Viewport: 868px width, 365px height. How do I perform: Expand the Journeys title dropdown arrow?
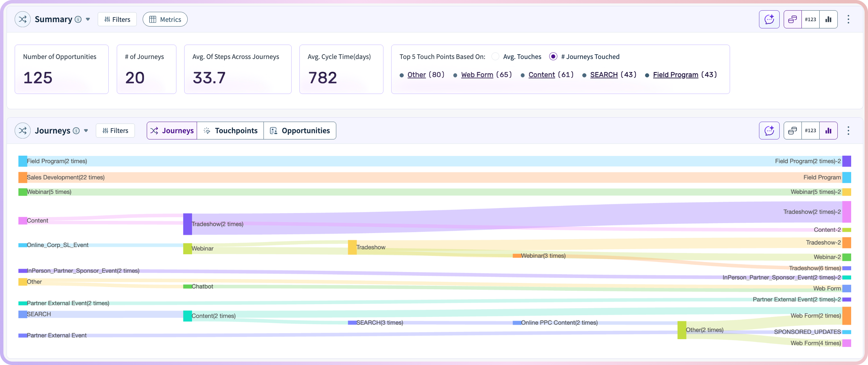tap(86, 131)
